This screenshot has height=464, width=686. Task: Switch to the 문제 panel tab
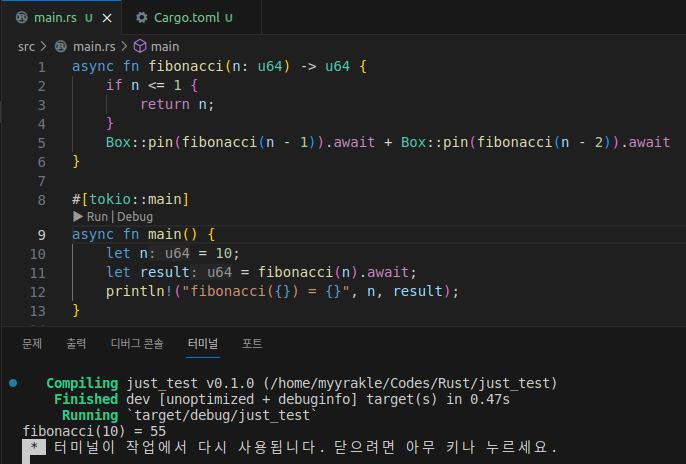[x=32, y=343]
